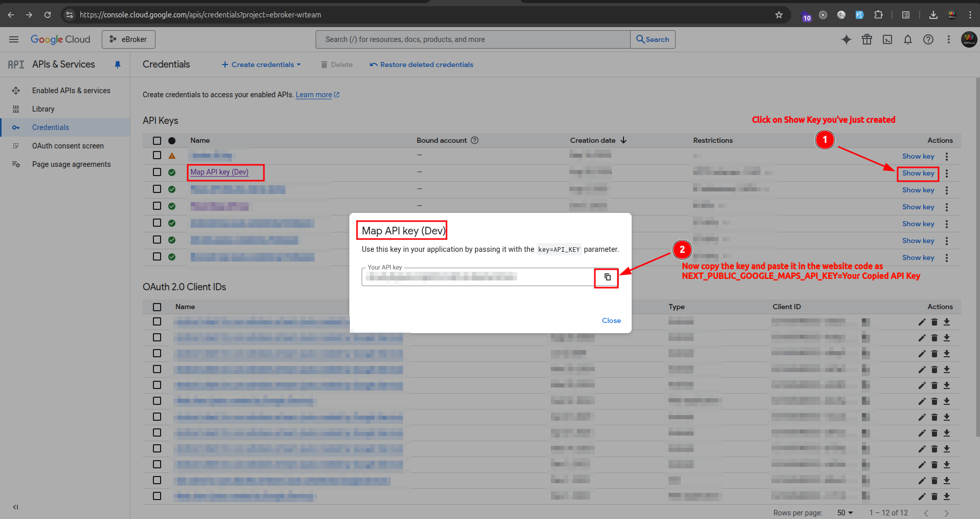
Task: Delete the first OAuth client via trash icon
Action: coord(934,322)
